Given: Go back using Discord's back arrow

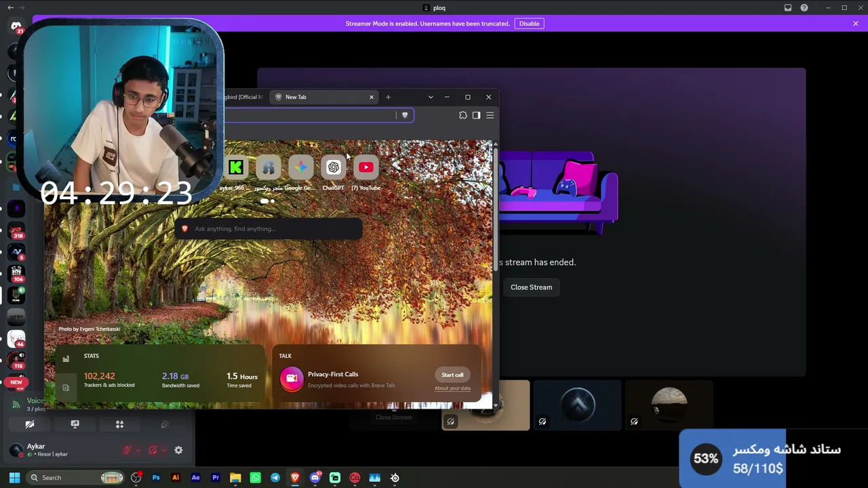Looking at the screenshot, I should [10, 7].
